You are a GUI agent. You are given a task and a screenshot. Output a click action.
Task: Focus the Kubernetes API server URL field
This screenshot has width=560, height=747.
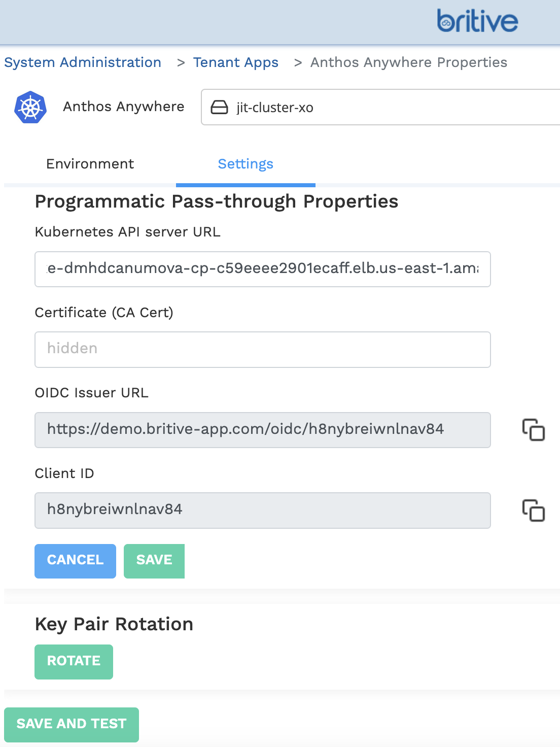pos(262,269)
